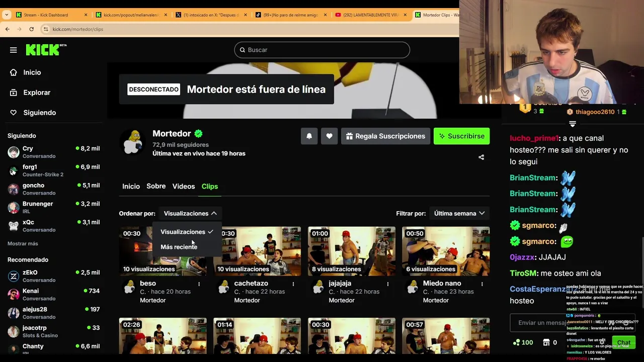644x362 pixels.
Task: Toggle the notification bell for Mortedor
Action: (309, 136)
